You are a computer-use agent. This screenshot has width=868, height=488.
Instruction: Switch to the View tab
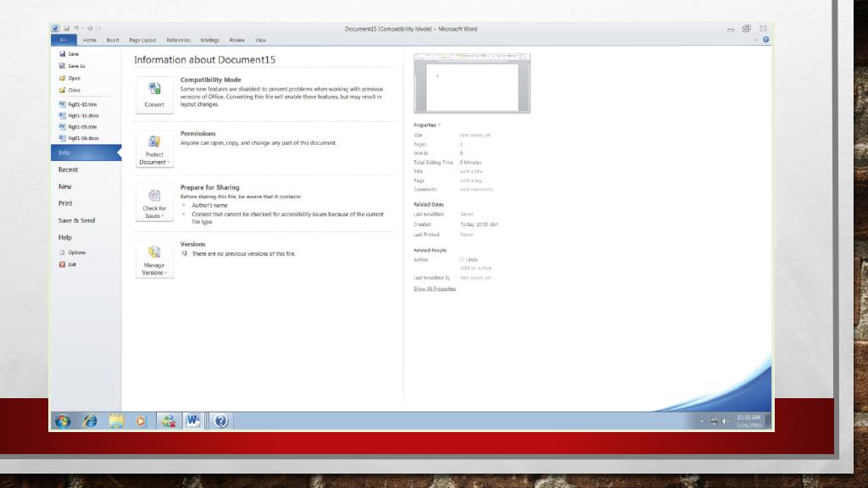point(261,40)
